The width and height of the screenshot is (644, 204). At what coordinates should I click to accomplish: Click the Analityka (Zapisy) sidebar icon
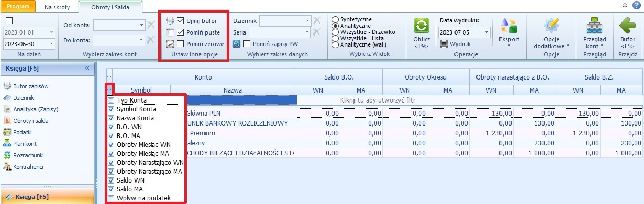[x=7, y=109]
